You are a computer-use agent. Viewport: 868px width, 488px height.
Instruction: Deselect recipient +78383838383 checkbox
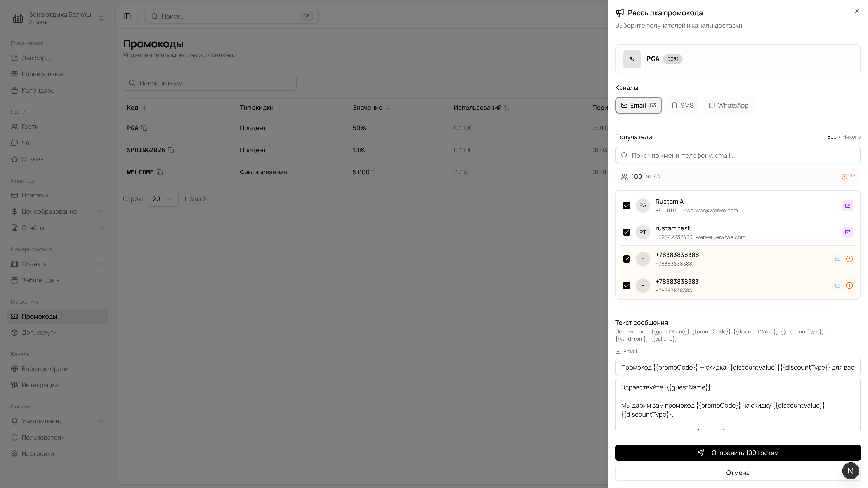click(x=626, y=286)
